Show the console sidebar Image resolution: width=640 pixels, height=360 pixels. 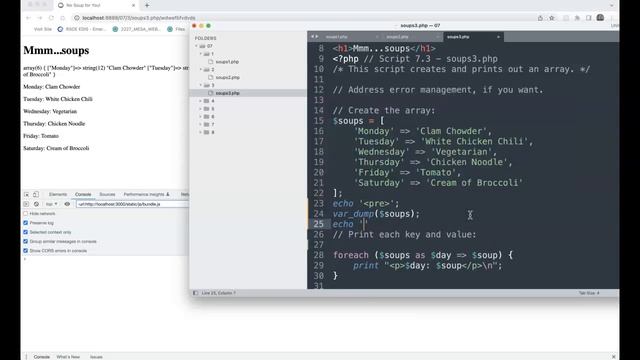point(27,204)
